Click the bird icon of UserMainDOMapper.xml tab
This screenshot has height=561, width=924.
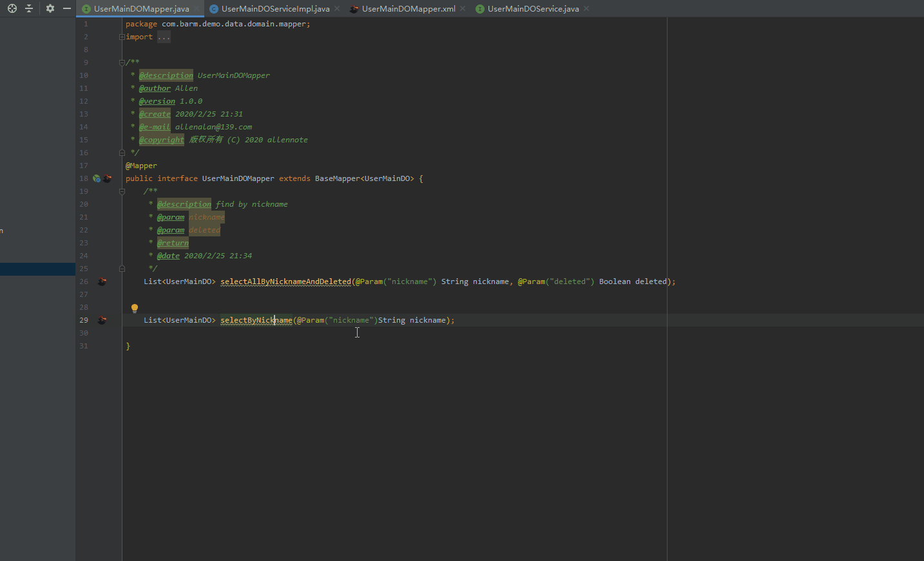[x=354, y=9]
